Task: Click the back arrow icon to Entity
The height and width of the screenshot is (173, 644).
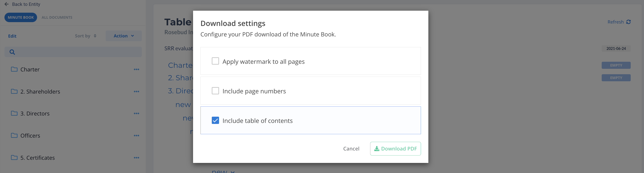Action: click(7, 4)
